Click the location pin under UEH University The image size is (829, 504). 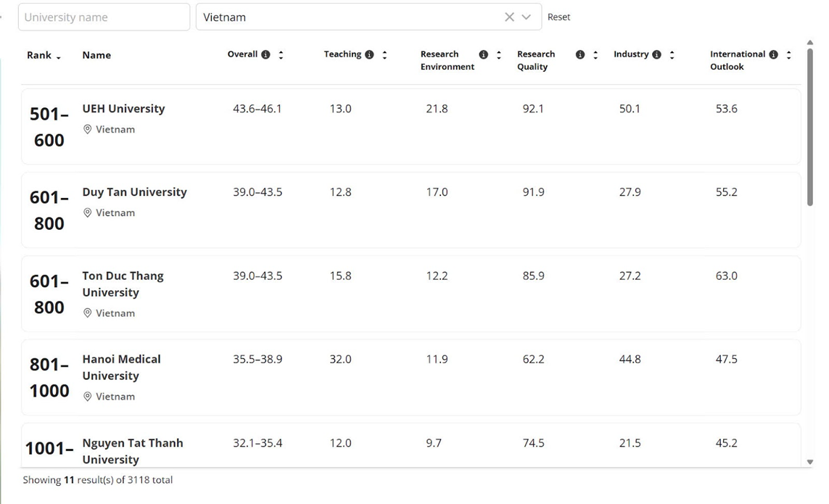click(x=88, y=129)
